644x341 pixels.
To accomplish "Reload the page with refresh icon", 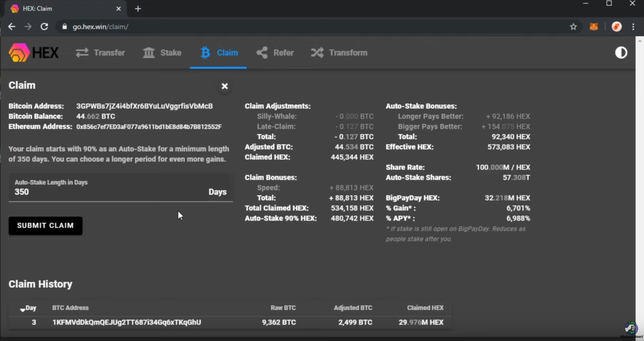I will click(44, 27).
